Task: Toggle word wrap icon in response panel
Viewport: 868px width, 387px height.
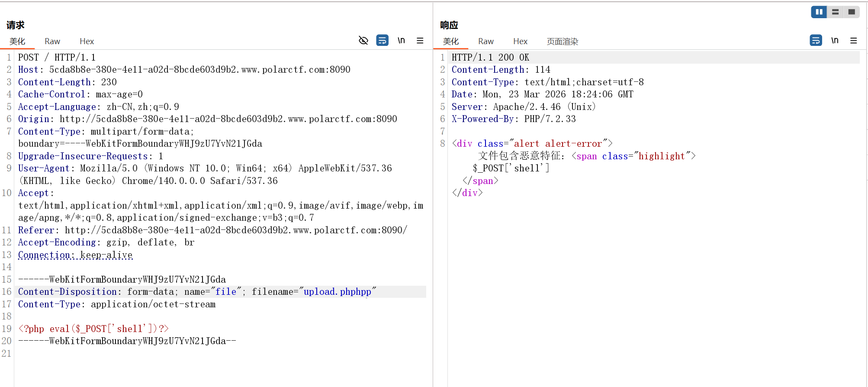Action: (x=816, y=41)
